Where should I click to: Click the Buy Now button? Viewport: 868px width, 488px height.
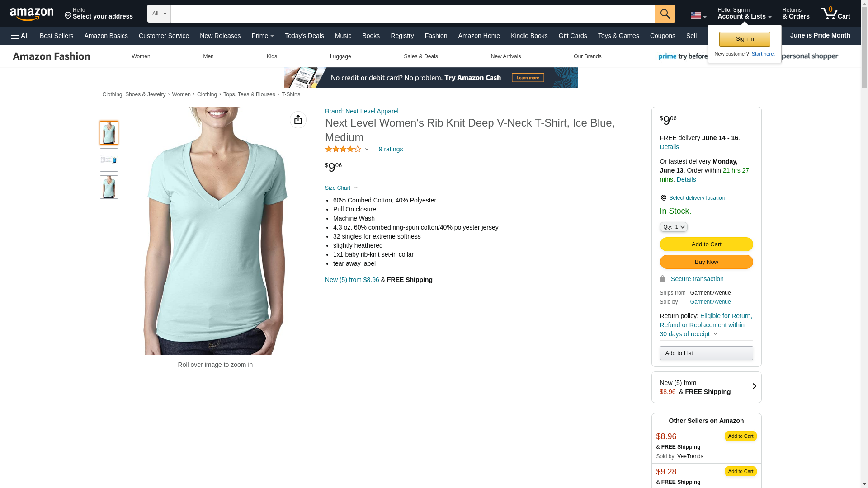pyautogui.click(x=706, y=262)
